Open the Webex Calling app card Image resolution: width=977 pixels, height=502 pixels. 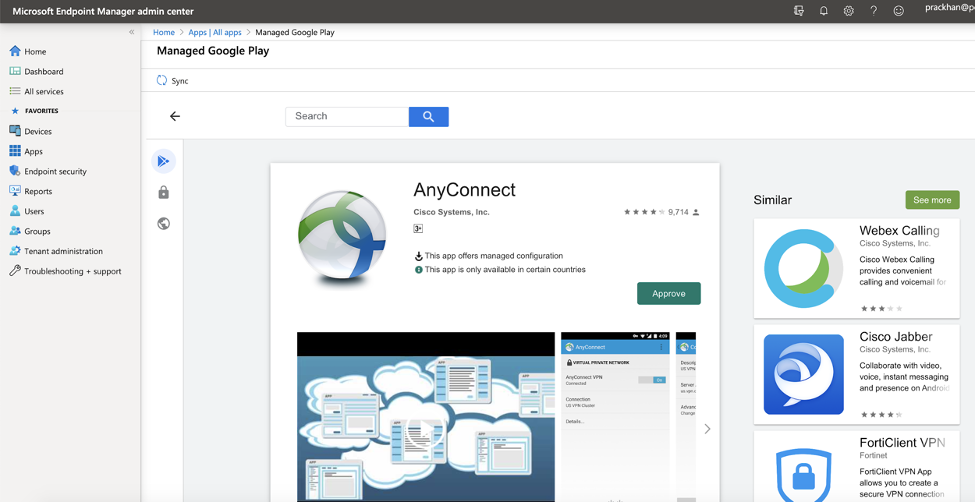pyautogui.click(x=856, y=268)
